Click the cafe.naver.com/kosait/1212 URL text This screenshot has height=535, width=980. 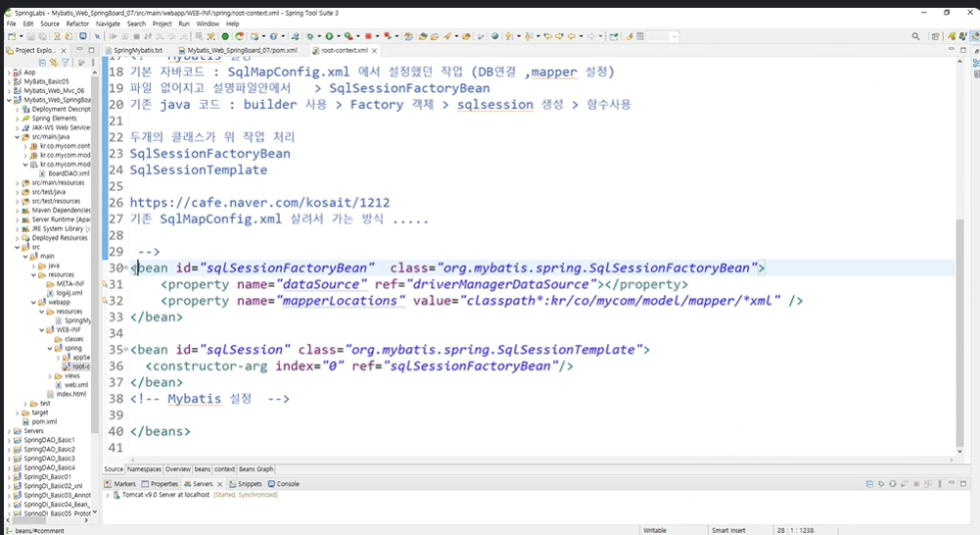click(x=260, y=203)
